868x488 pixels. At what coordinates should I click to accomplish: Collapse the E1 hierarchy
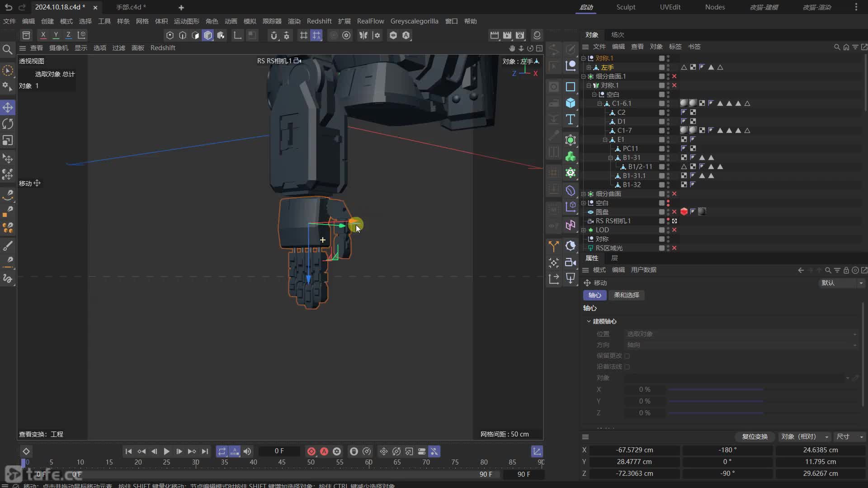(605, 140)
